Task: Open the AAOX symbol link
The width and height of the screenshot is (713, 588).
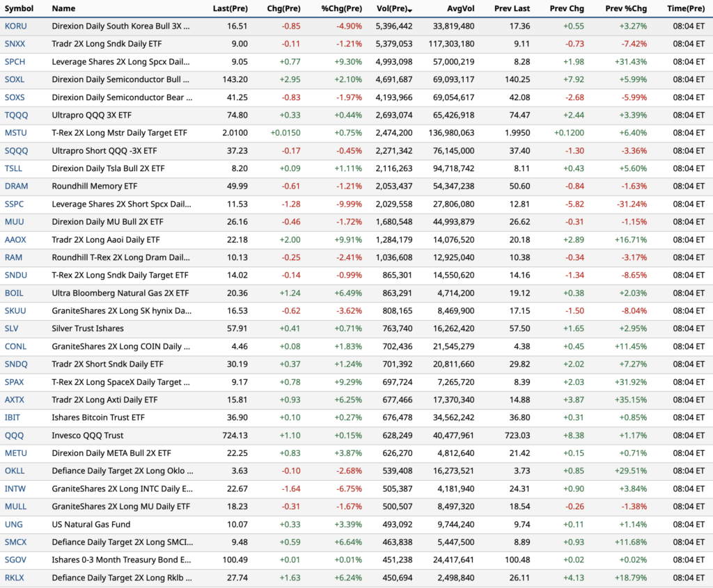Action: [x=15, y=240]
